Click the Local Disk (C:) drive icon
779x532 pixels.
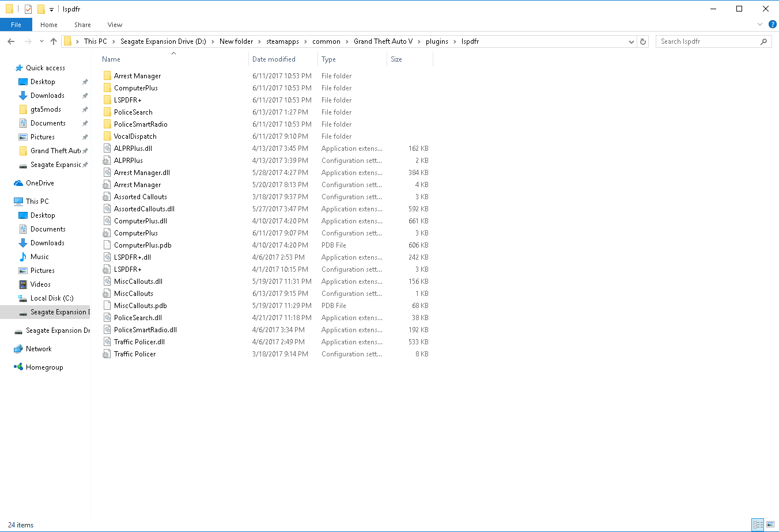pos(23,298)
